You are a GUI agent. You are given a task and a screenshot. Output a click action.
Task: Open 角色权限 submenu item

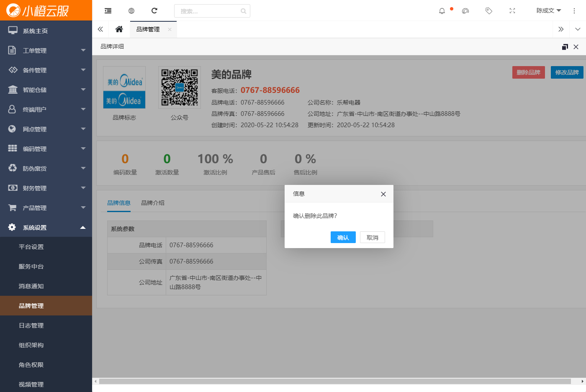coord(46,365)
